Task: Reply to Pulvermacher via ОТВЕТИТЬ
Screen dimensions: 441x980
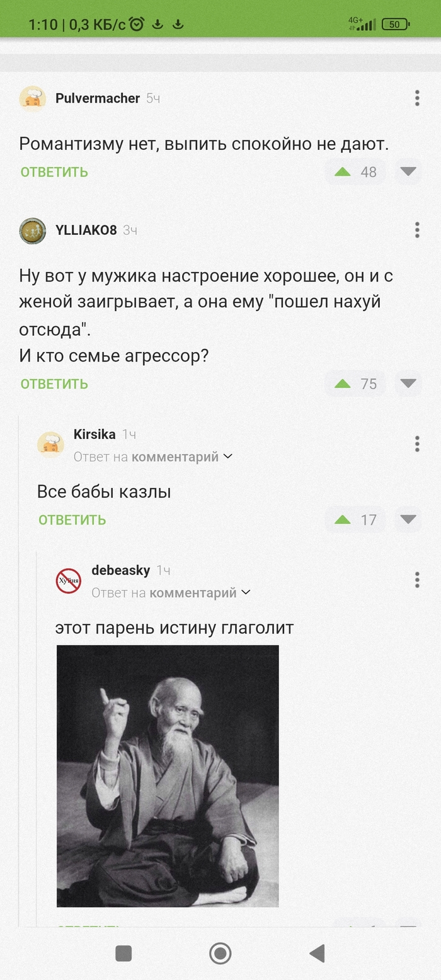Action: point(54,172)
